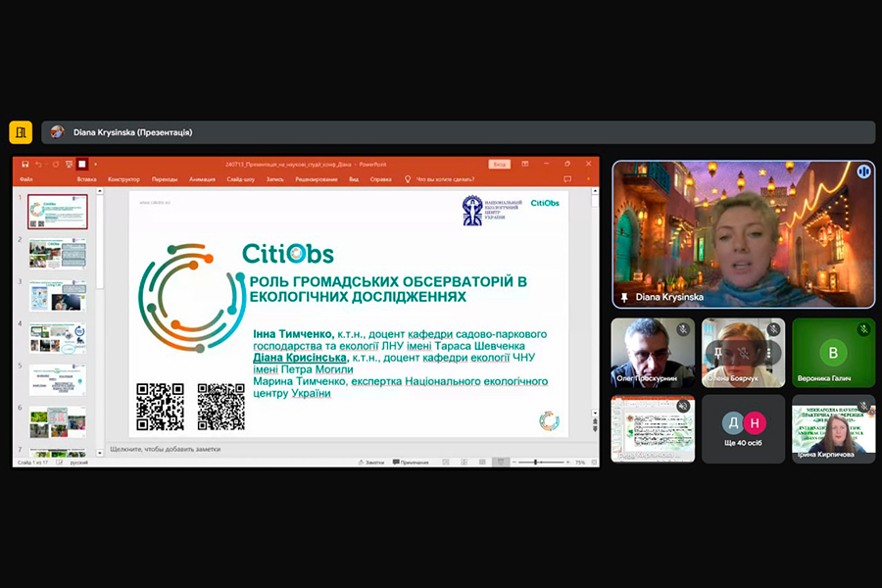
Task: Click the Redo icon in quick access toolbar
Action: pyautogui.click(x=55, y=165)
